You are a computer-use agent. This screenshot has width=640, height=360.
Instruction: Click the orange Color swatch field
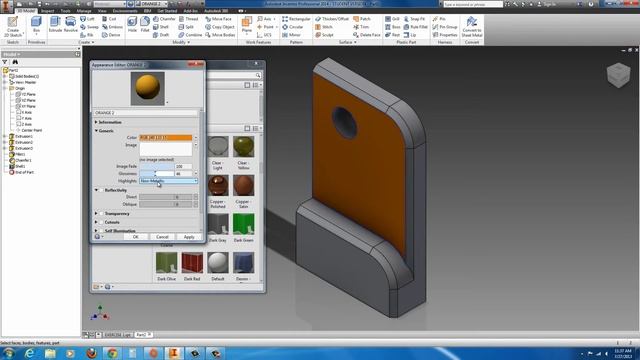coord(166,138)
